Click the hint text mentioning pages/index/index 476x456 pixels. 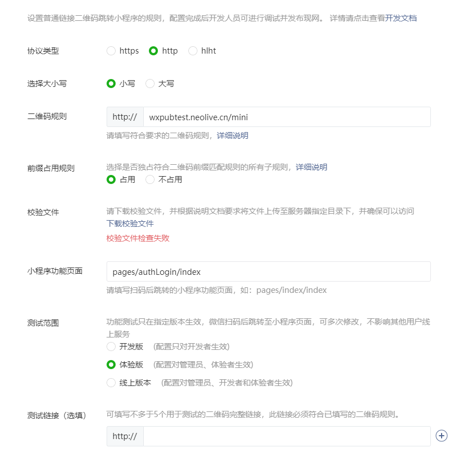[x=217, y=290]
